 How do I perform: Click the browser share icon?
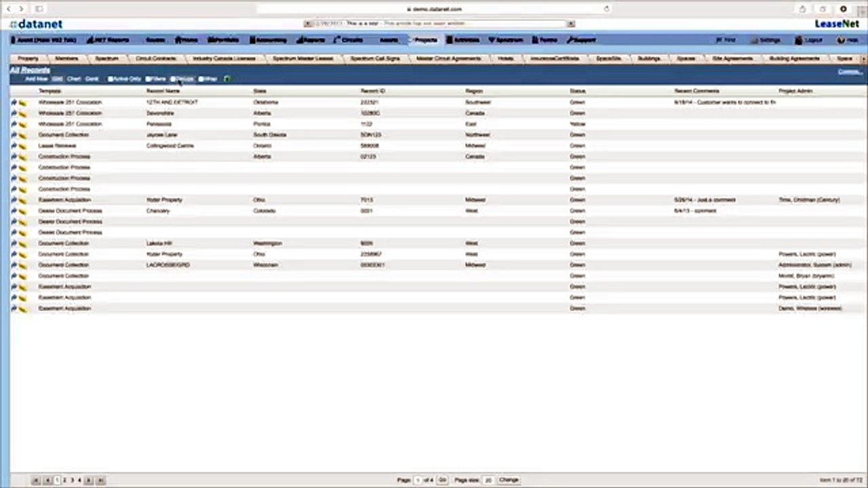pos(803,9)
